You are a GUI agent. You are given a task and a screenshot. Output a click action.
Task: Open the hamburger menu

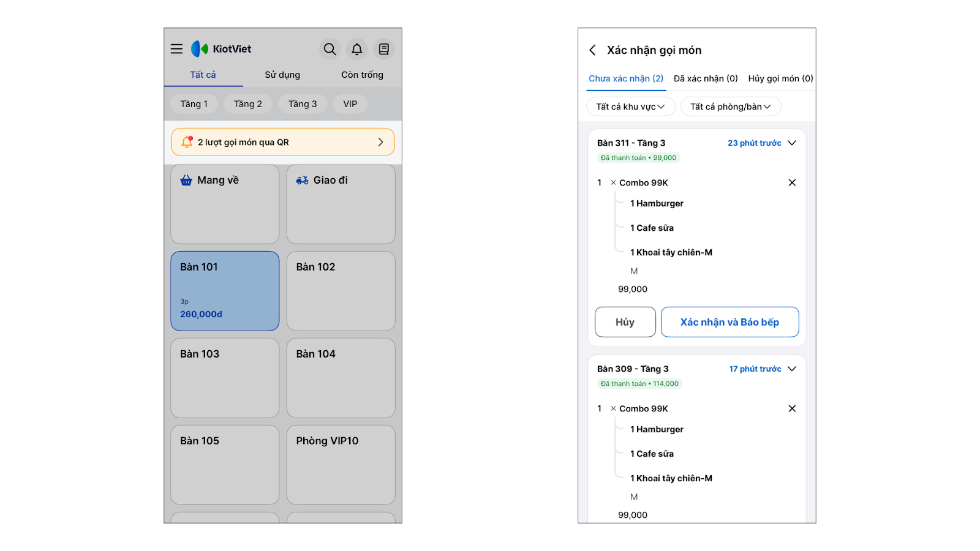click(176, 49)
